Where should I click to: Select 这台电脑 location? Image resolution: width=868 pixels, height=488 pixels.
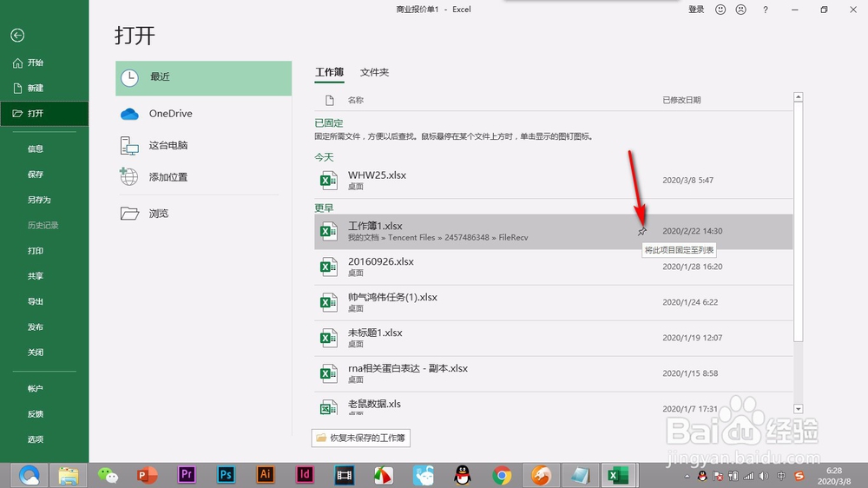[x=203, y=145]
